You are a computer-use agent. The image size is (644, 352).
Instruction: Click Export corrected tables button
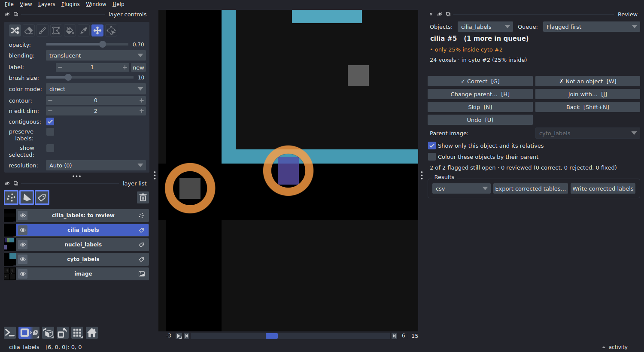(x=531, y=188)
